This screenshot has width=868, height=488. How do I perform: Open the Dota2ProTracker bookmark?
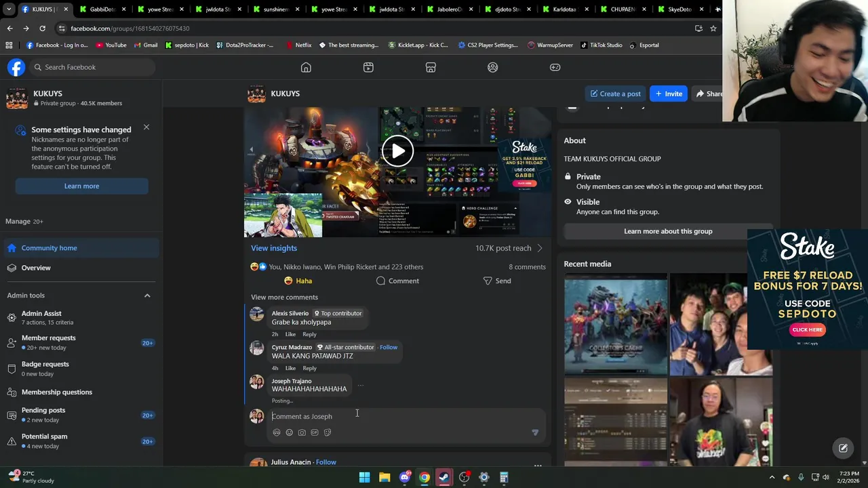(x=245, y=45)
